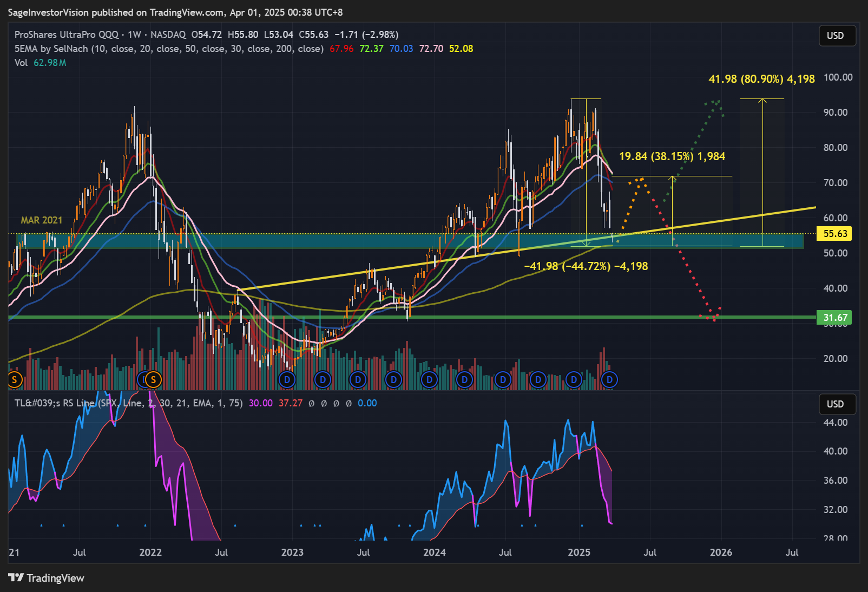The image size is (868, 592).
Task: Click the D marker between 2024 and Jul 2024
Action: 464,380
